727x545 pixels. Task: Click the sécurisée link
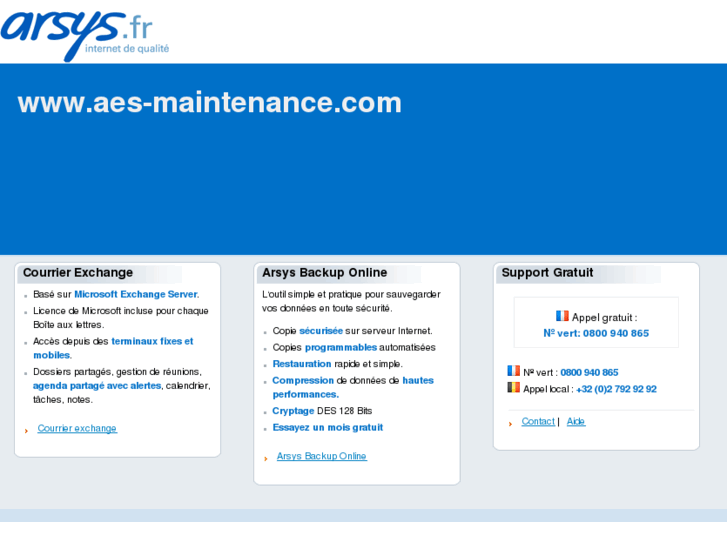pyautogui.click(x=321, y=331)
